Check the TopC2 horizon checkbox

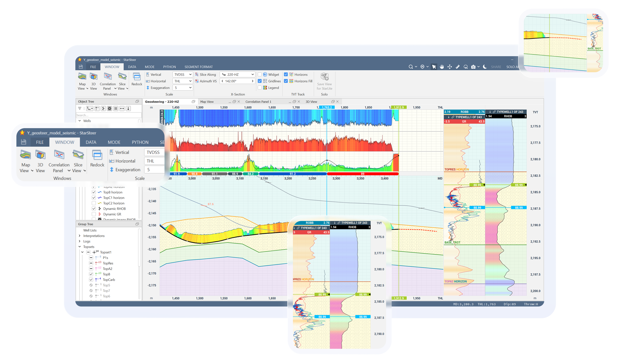tap(94, 203)
